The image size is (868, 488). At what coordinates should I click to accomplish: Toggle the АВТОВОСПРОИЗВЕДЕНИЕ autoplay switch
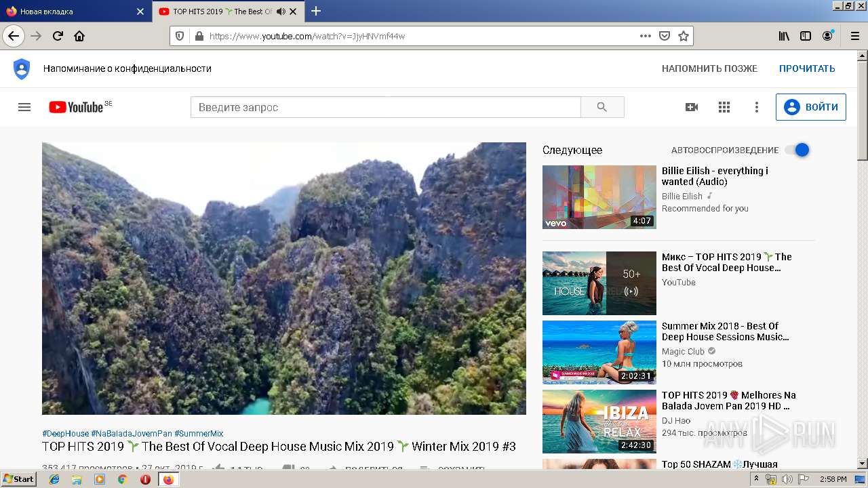click(x=797, y=150)
